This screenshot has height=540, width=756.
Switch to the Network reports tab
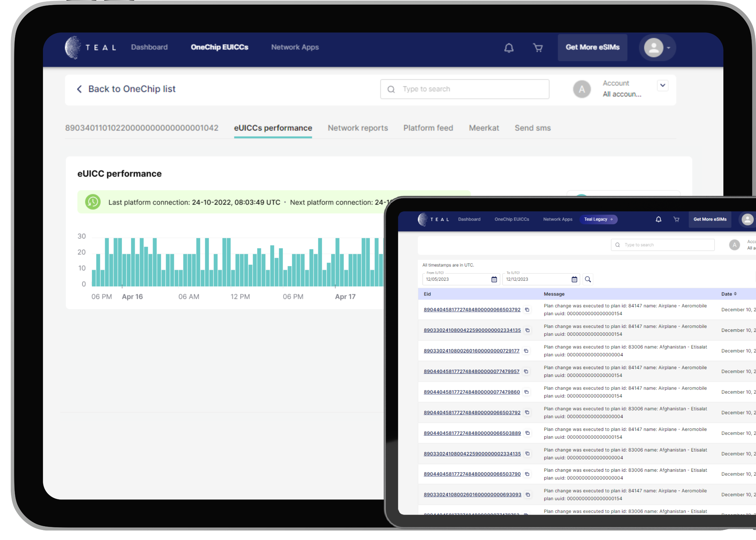click(x=358, y=128)
